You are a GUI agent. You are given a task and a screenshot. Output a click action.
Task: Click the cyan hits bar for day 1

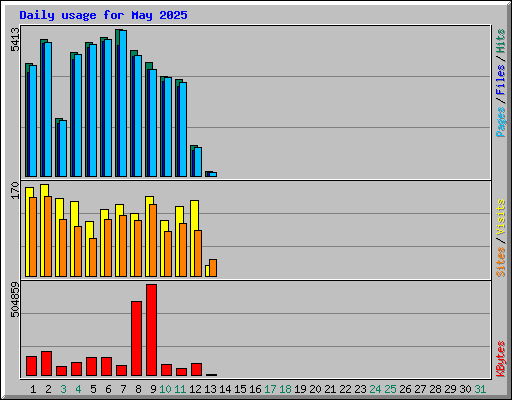[x=33, y=121]
